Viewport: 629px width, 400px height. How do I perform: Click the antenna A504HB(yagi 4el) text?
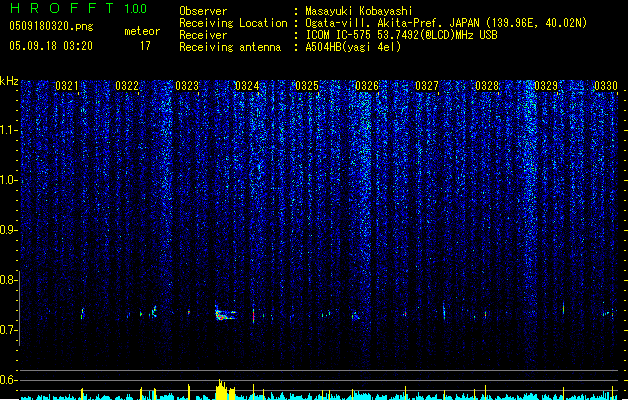click(x=353, y=47)
